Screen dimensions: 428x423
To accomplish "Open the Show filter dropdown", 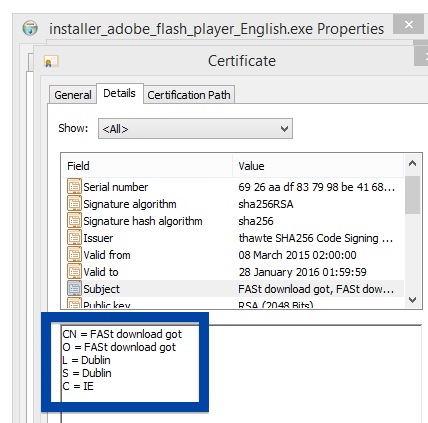I will tap(195, 129).
